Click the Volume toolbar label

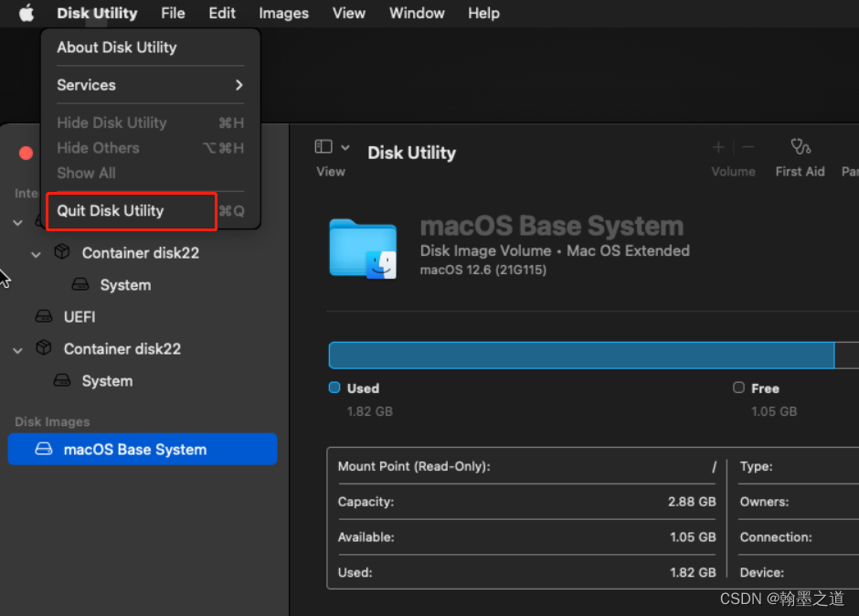point(733,172)
